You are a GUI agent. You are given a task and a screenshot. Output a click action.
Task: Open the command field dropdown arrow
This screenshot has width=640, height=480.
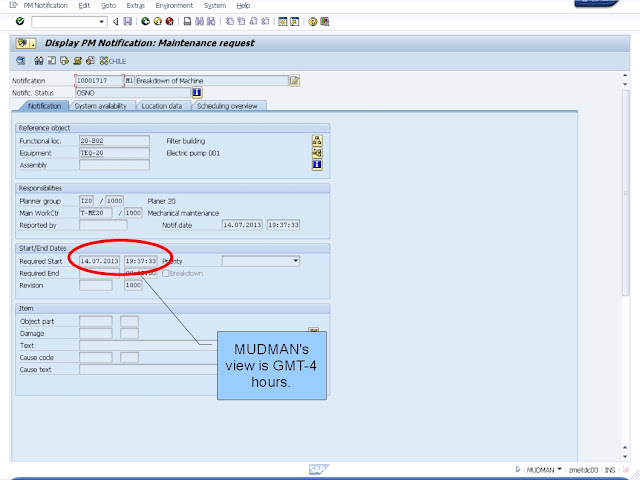click(101, 22)
